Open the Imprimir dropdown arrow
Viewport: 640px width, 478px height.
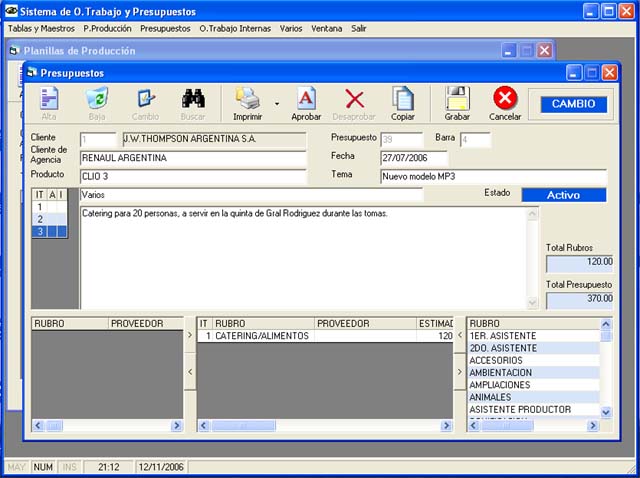coord(276,102)
